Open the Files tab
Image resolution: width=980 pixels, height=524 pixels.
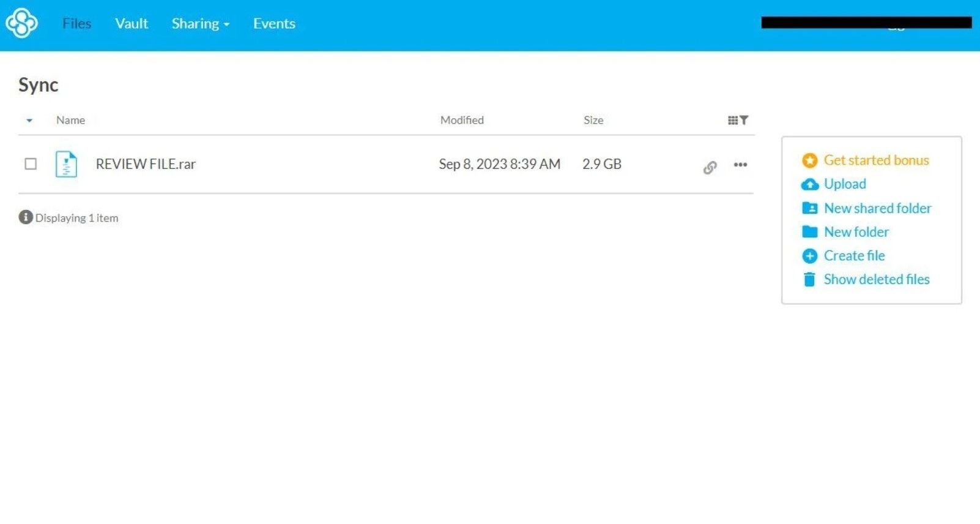[x=76, y=23]
